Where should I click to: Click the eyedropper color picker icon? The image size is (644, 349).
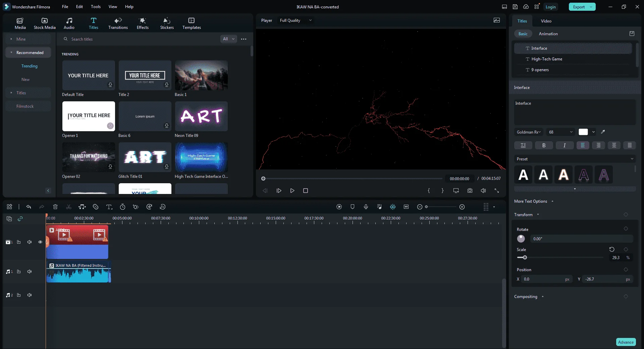point(603,132)
